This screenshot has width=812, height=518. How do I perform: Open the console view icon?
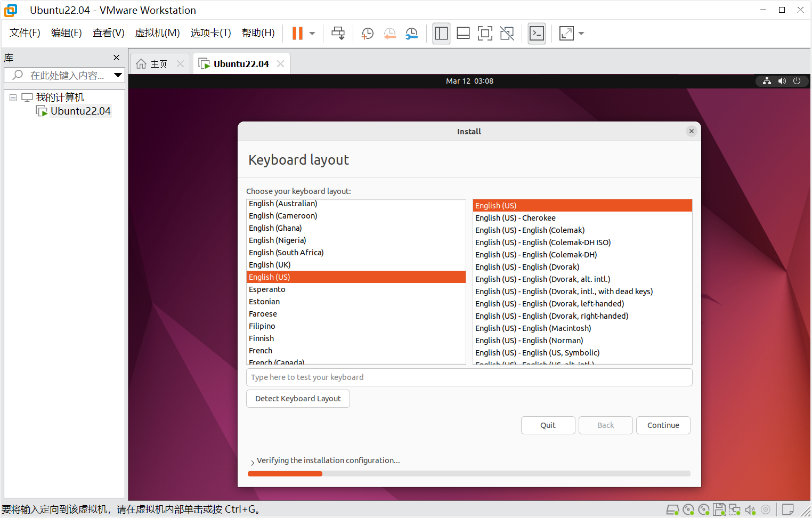coord(537,34)
